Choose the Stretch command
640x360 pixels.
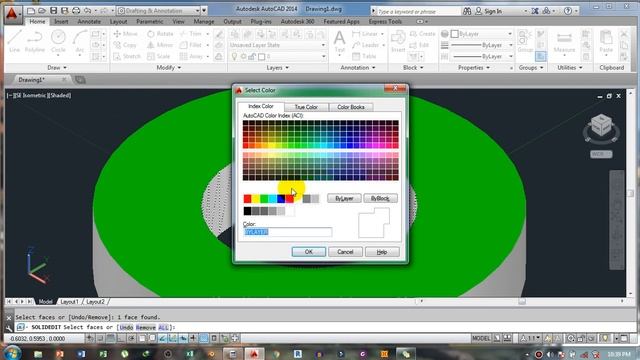tap(127, 56)
